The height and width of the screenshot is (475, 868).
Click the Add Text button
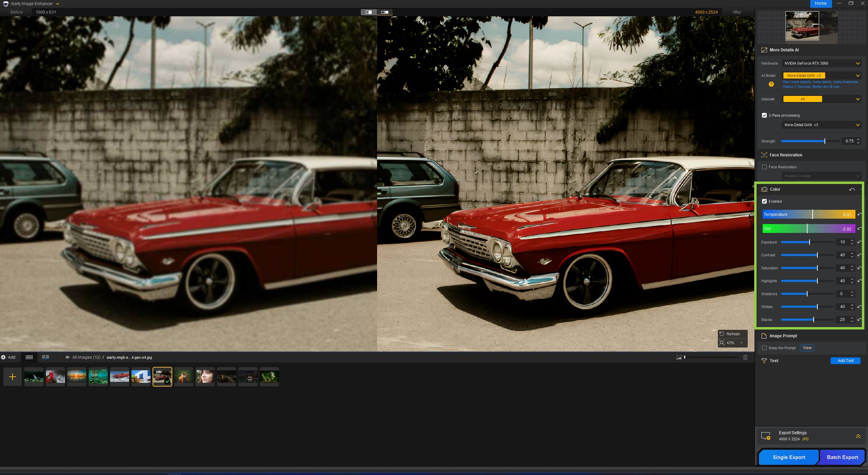tap(845, 361)
